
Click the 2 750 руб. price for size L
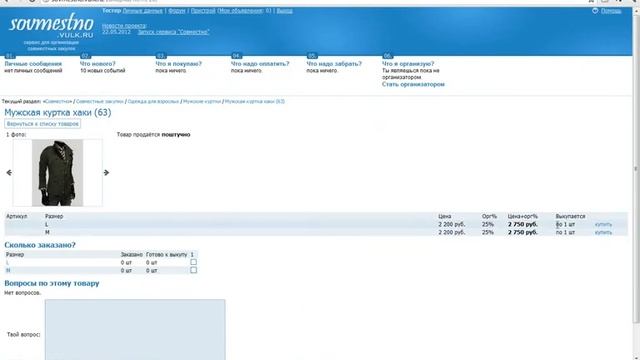(522, 224)
